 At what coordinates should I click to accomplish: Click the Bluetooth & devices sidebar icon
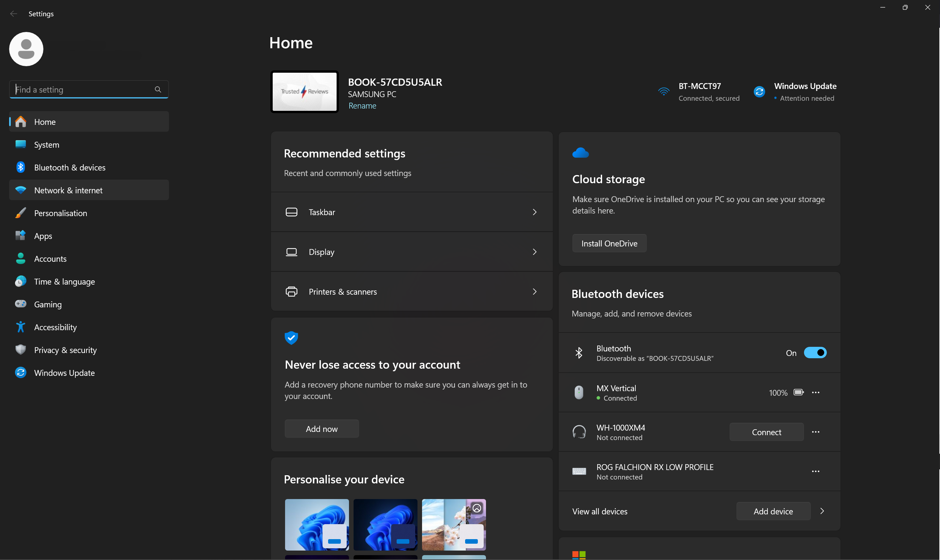point(21,167)
